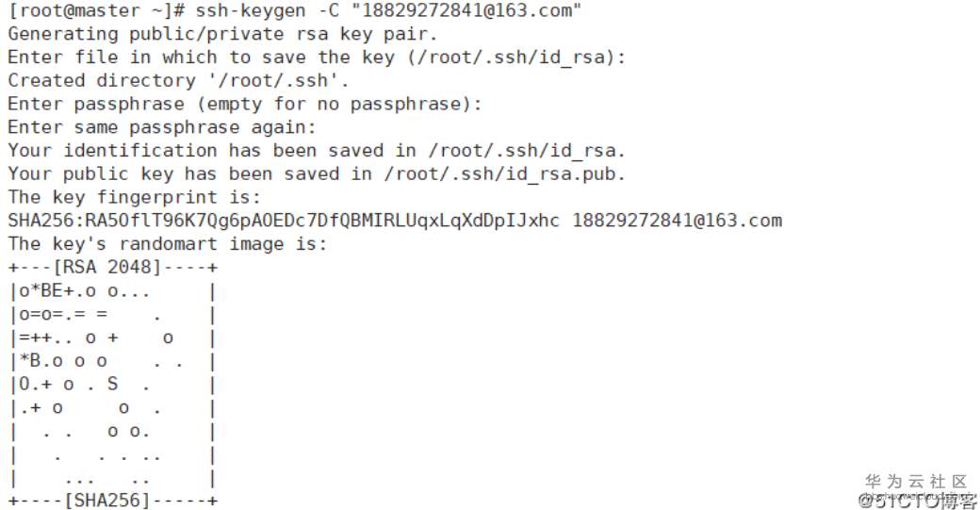Click the letter S inside the randomart

112,385
